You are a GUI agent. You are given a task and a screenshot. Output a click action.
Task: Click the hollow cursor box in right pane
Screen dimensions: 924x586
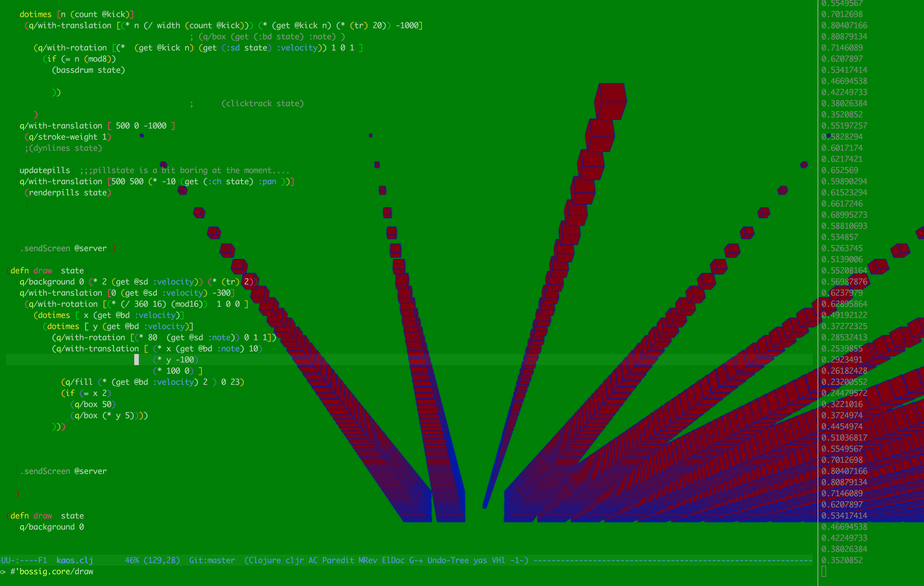(x=824, y=571)
